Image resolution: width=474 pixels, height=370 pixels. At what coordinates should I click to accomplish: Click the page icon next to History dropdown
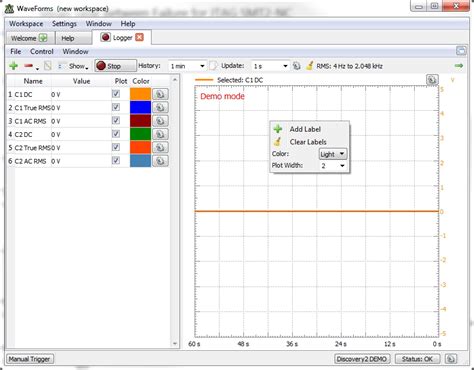coord(213,66)
